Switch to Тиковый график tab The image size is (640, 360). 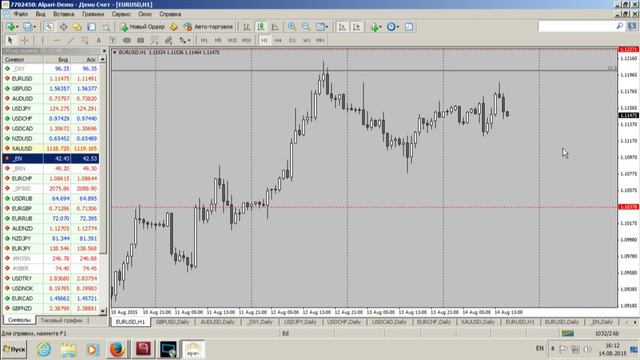coord(61,320)
